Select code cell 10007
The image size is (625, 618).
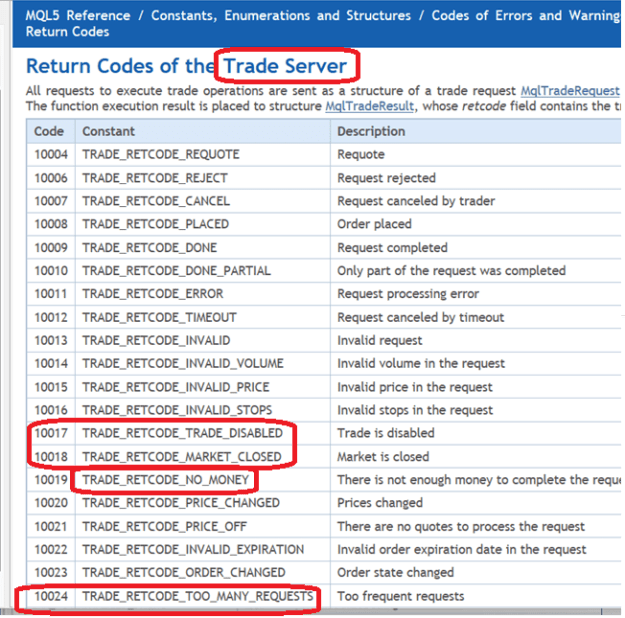click(x=51, y=201)
